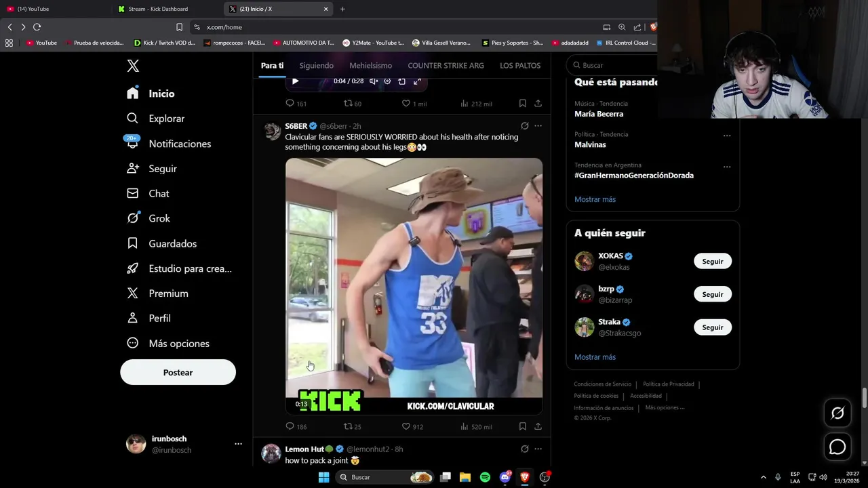Viewport: 868px width, 488px height.
Task: Open Mostrar más under trends
Action: click(x=595, y=199)
